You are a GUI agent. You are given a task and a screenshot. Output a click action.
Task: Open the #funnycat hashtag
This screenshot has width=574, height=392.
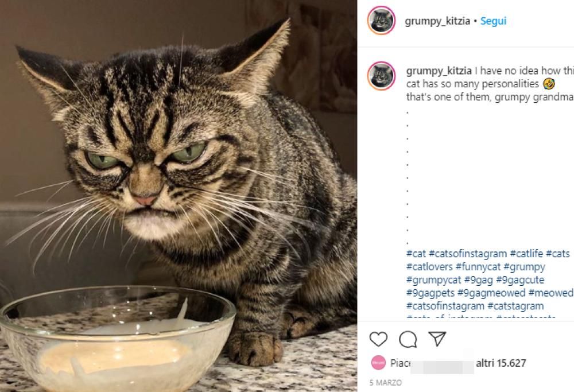click(x=476, y=266)
